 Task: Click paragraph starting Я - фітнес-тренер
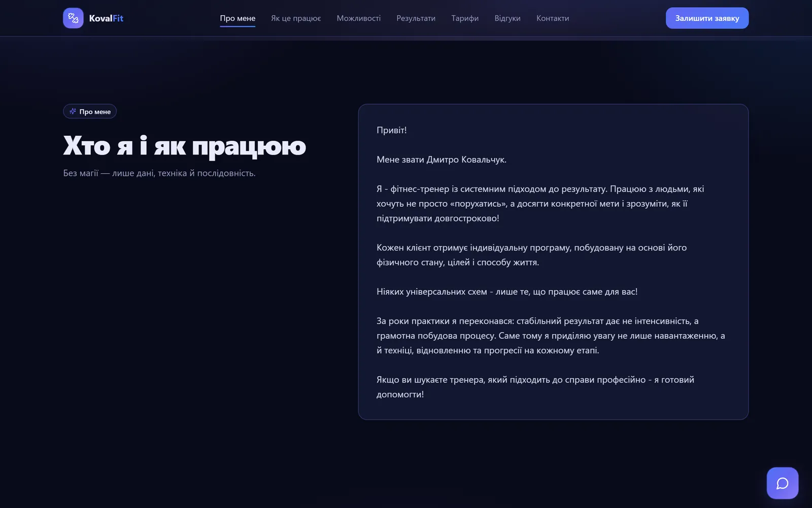[x=540, y=204]
